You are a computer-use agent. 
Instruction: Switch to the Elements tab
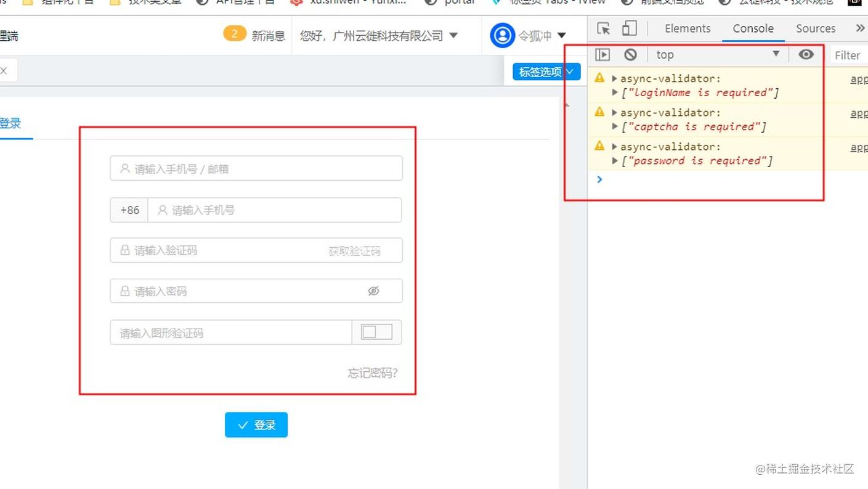pyautogui.click(x=687, y=28)
